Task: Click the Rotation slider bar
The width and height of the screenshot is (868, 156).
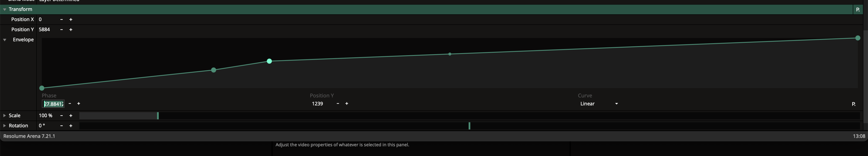Action: 469,126
